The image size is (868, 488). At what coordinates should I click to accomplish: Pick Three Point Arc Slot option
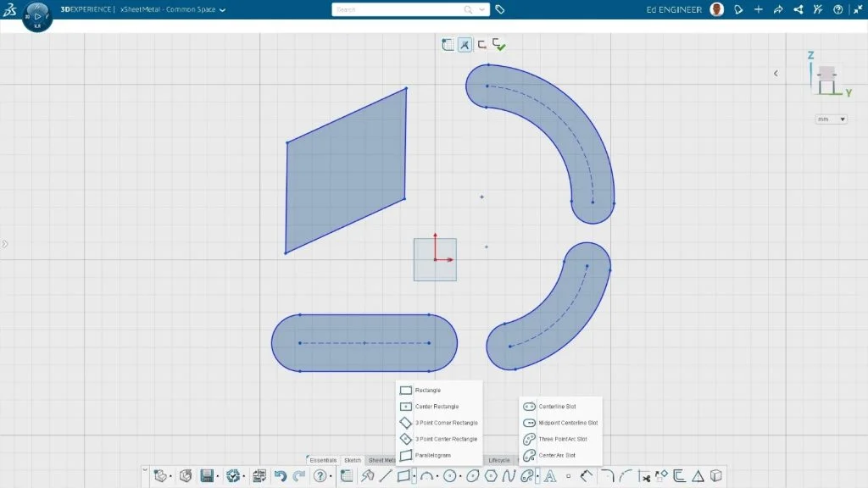click(562, 439)
